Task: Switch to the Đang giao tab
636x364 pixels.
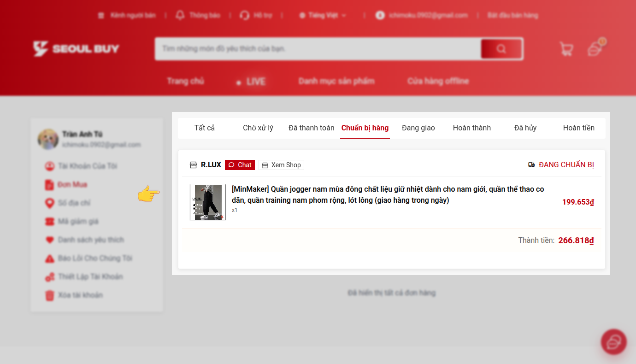Action: [x=418, y=128]
